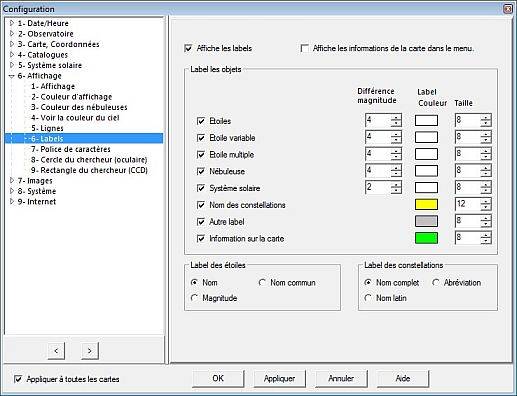Toggle the Autre label checkbox

point(201,222)
